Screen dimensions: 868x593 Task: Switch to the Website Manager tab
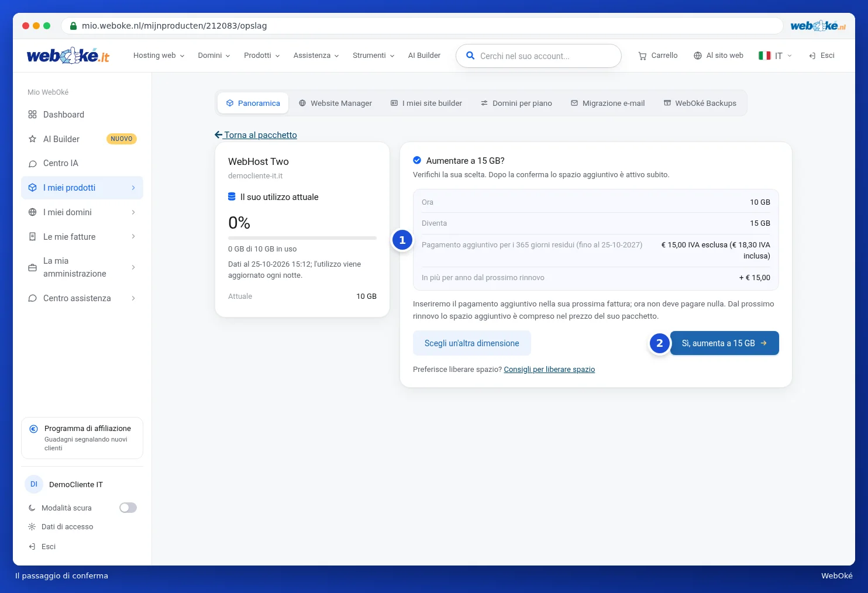(x=335, y=103)
